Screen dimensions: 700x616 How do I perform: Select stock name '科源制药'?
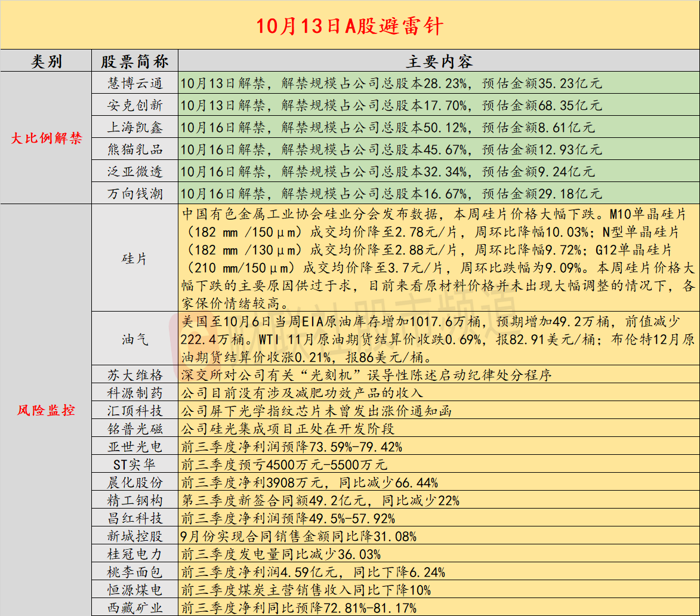pyautogui.click(x=135, y=392)
